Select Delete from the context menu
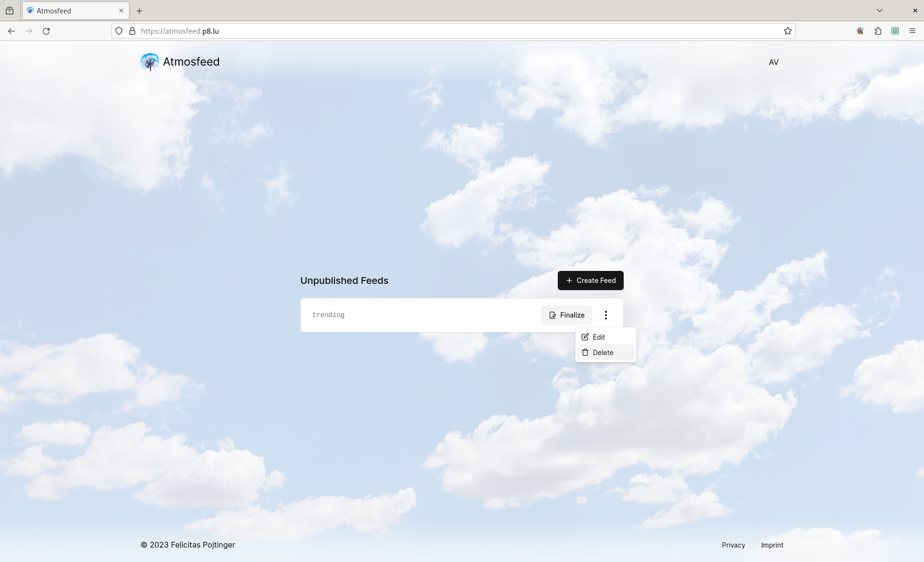Viewport: 924px width, 562px height. click(x=603, y=353)
